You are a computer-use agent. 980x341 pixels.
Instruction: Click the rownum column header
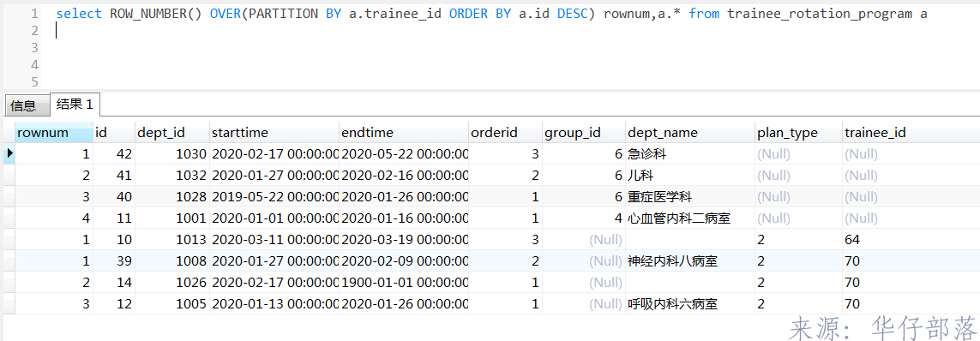(x=53, y=133)
